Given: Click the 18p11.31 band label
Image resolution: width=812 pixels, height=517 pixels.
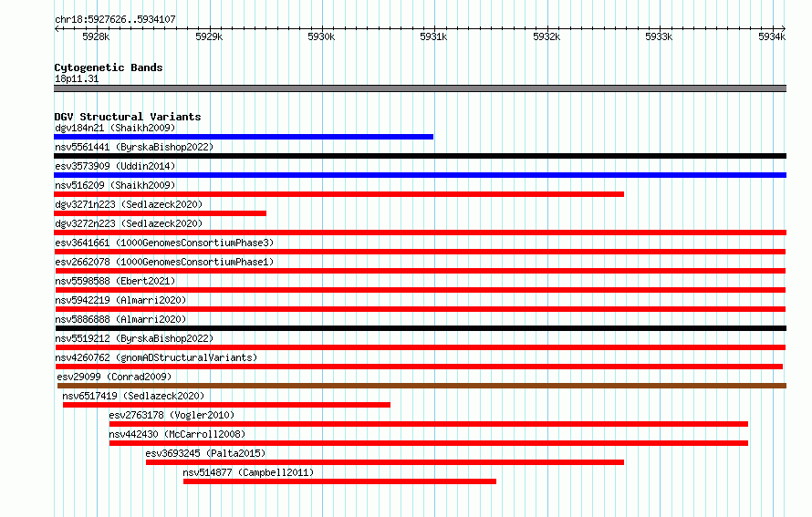Looking at the screenshot, I should pos(77,78).
